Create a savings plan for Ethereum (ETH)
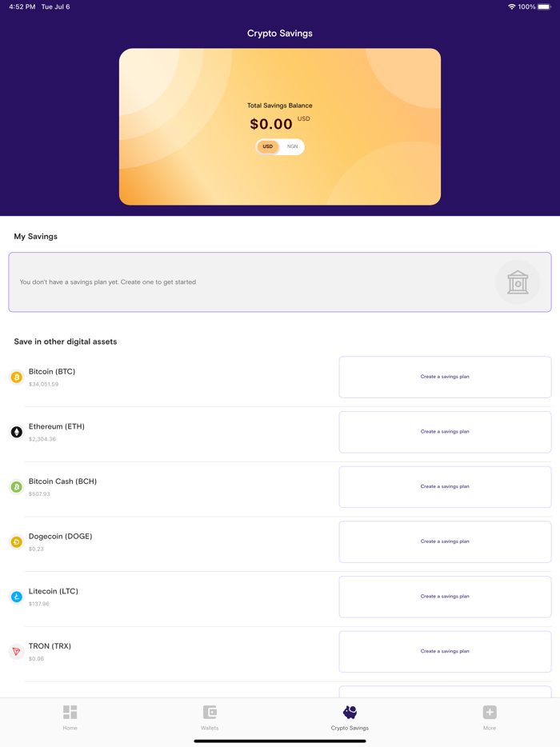Image resolution: width=560 pixels, height=747 pixels. click(445, 432)
